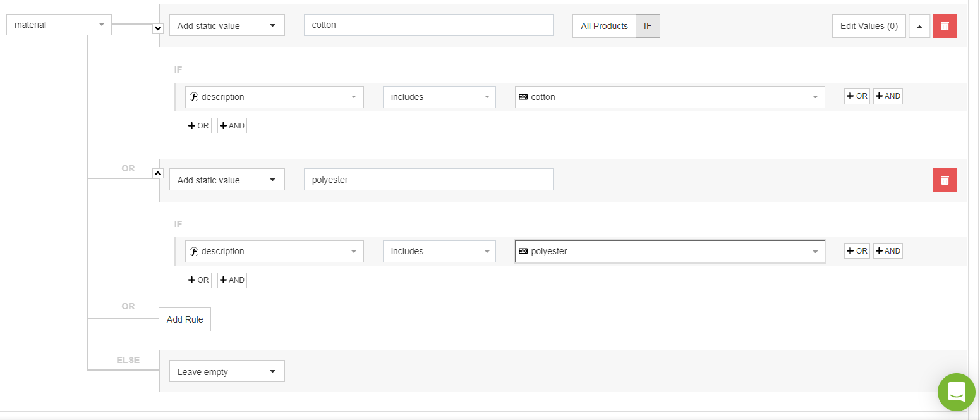Open cotton condition value dropdown
The height and width of the screenshot is (420, 980).
[x=670, y=97]
